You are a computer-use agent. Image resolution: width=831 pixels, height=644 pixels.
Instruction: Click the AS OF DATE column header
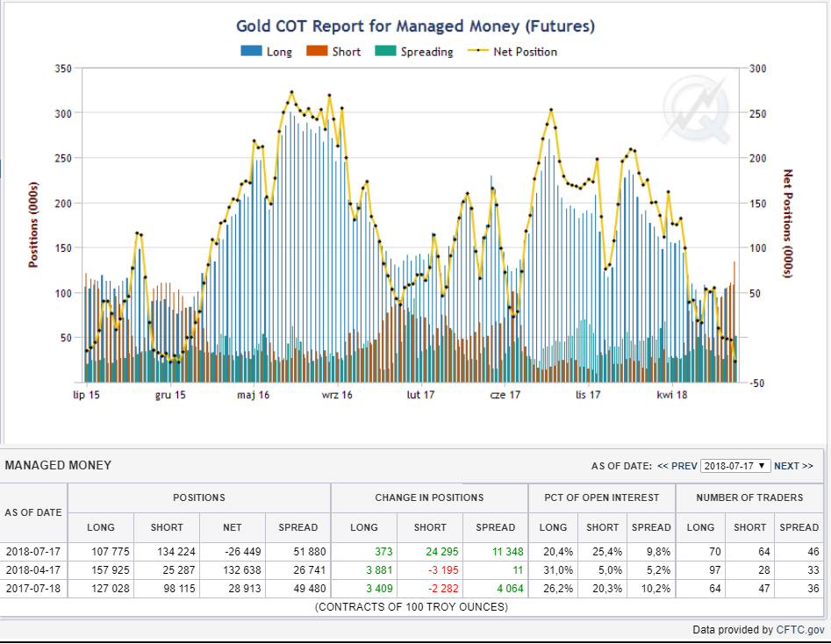(33, 512)
